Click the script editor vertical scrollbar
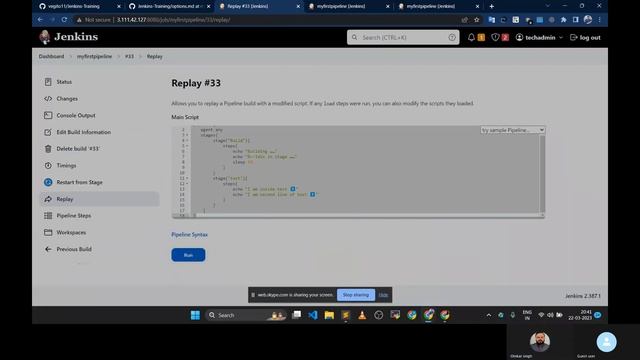640x360 pixels. click(542, 173)
